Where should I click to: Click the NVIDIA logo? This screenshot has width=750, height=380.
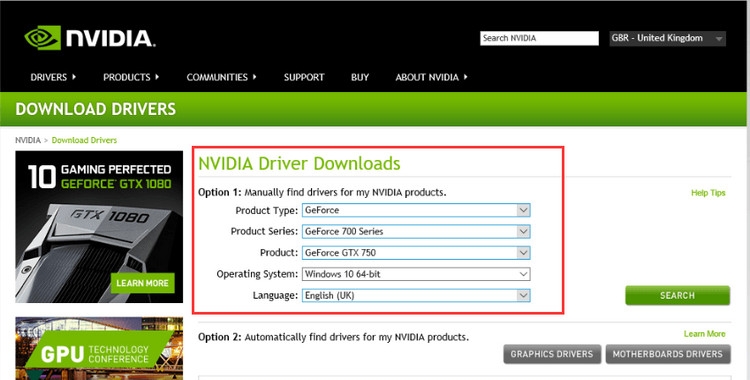click(x=90, y=38)
